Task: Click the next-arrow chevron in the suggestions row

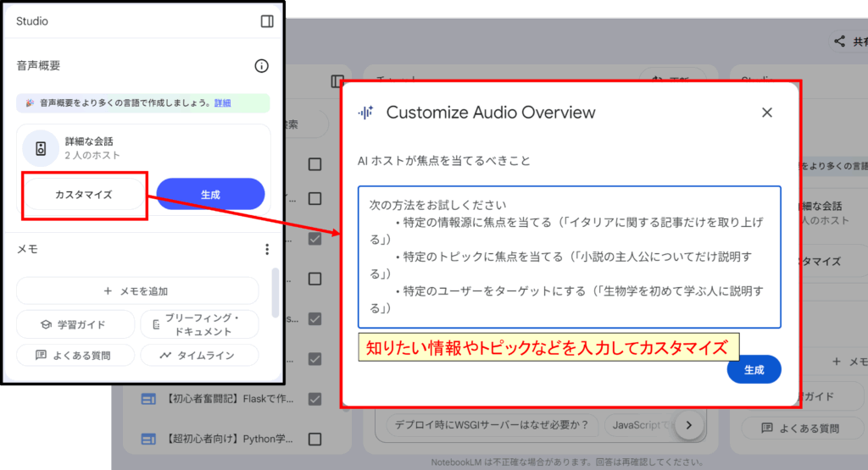Action: click(x=688, y=425)
